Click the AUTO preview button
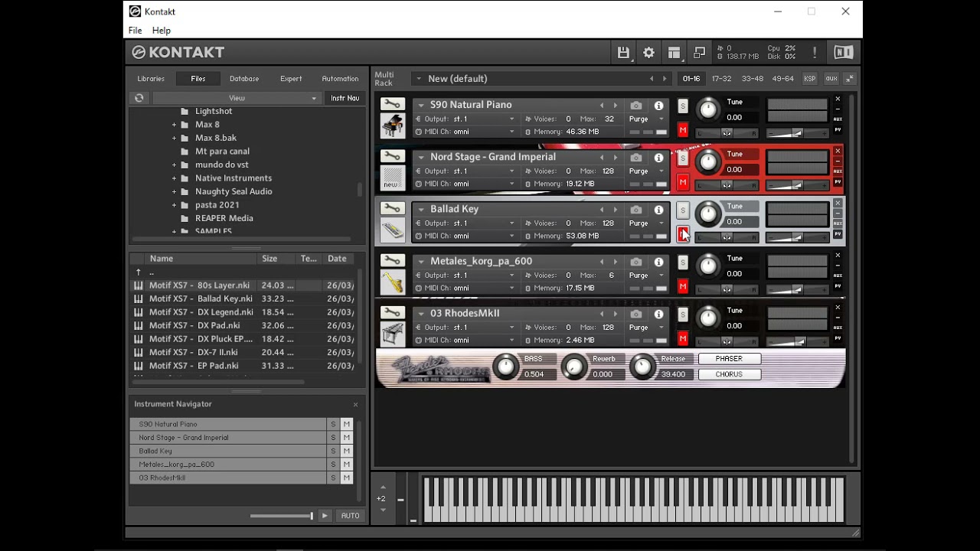 tap(350, 516)
